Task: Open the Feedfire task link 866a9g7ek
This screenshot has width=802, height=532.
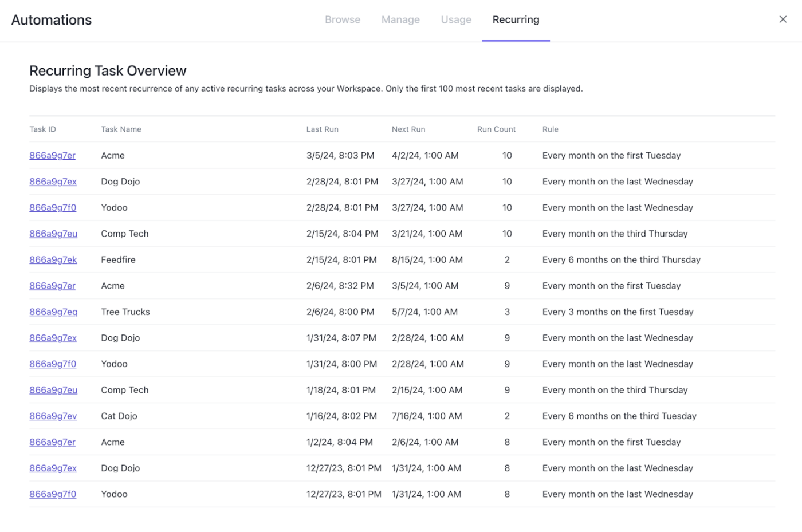Action: coord(53,260)
